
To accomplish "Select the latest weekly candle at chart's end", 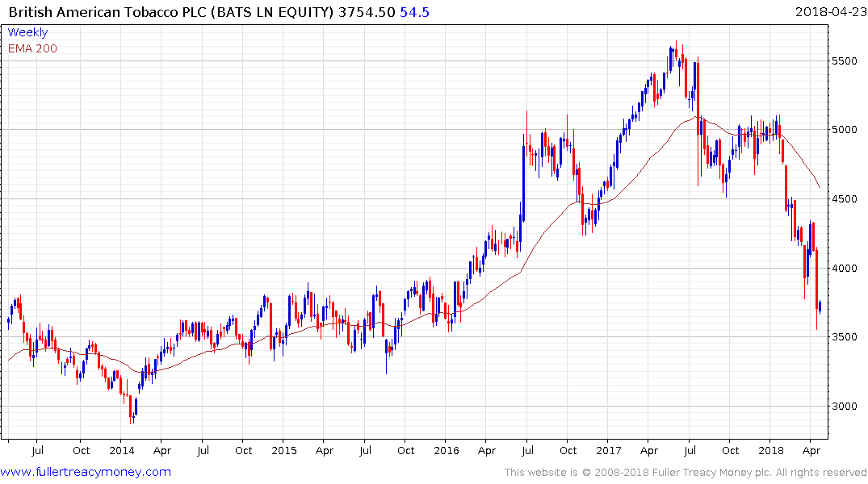I will pos(820,307).
